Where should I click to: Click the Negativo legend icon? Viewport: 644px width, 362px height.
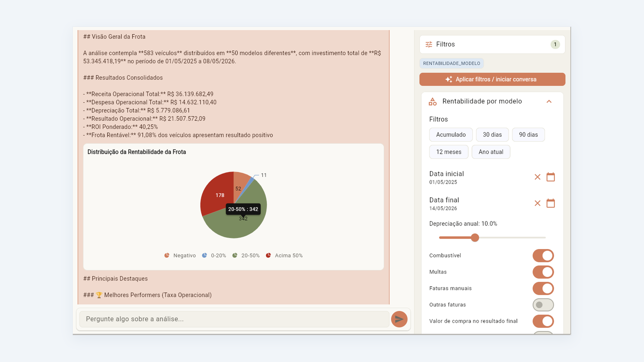(167, 255)
